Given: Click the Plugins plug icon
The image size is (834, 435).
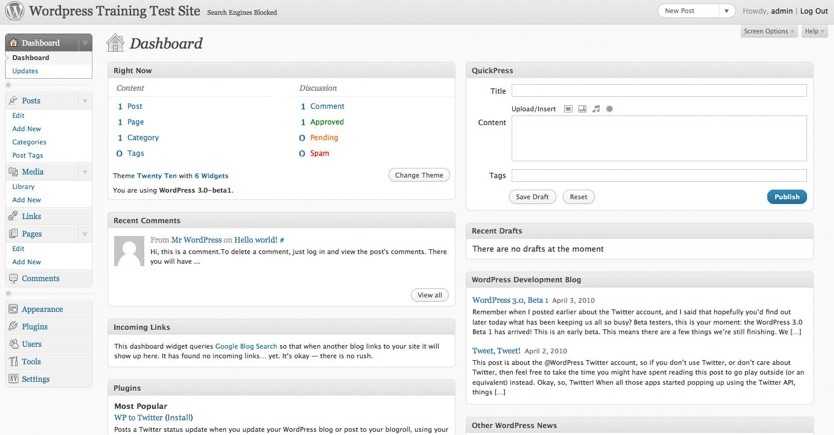Looking at the screenshot, I should (x=13, y=326).
